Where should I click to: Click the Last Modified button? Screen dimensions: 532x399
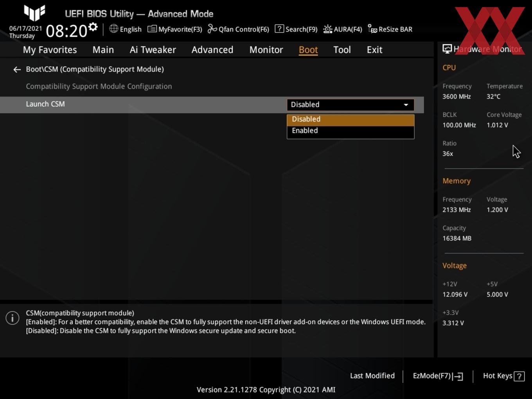(x=372, y=376)
